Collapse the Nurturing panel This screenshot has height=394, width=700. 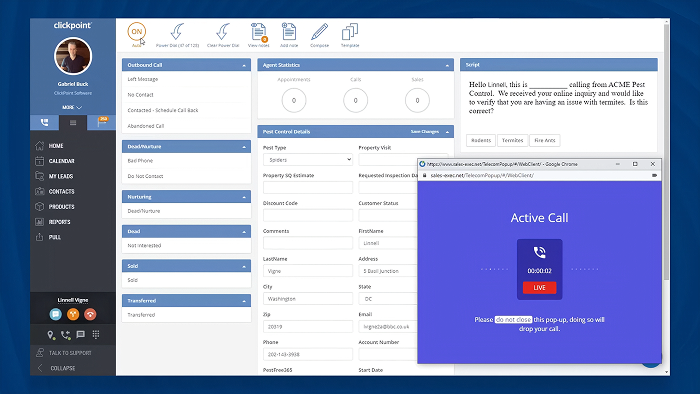(244, 197)
